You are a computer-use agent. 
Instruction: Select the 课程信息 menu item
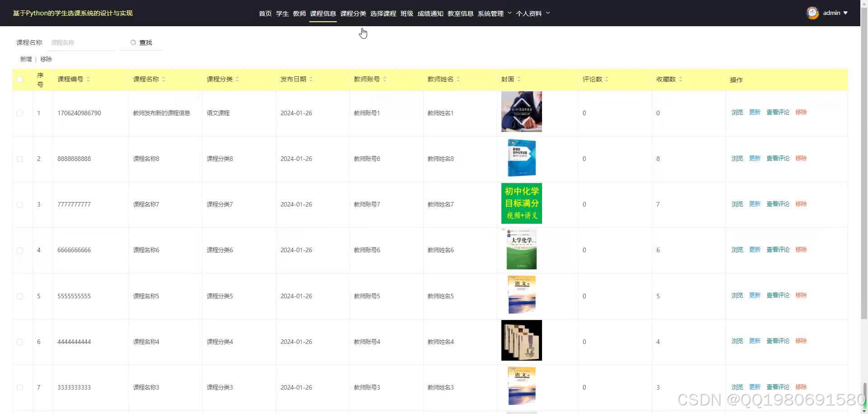(323, 14)
